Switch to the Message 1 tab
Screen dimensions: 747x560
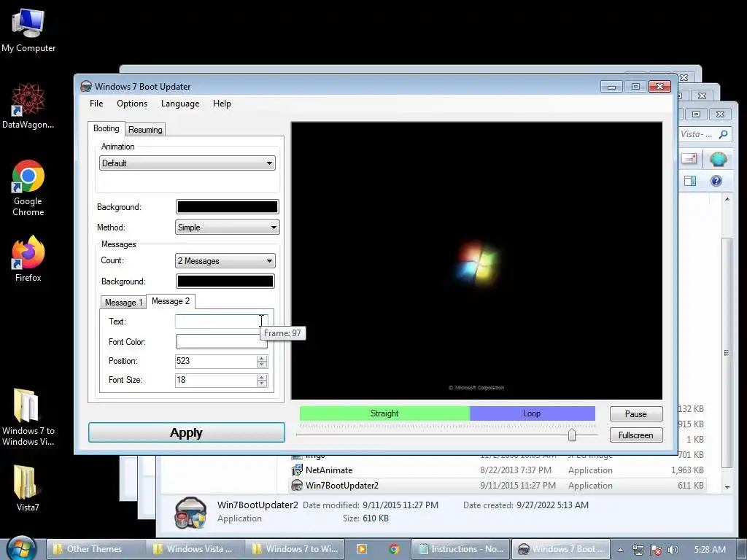[x=123, y=303]
